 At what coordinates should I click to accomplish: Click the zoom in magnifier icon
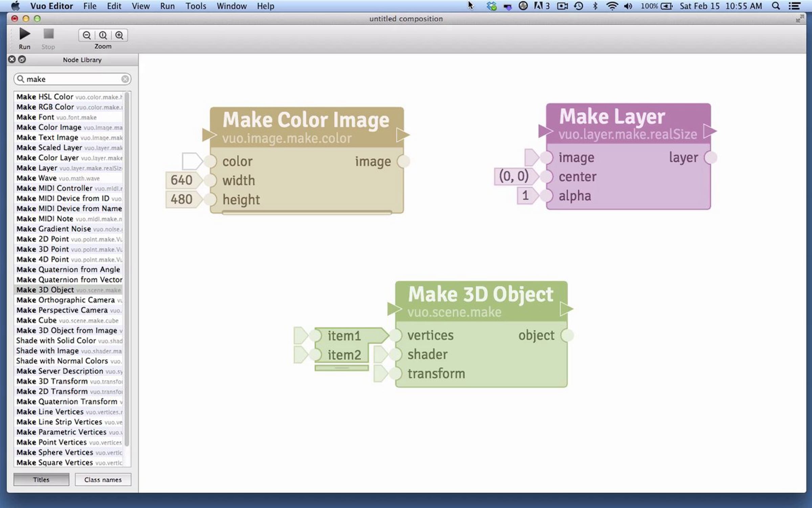(x=119, y=35)
